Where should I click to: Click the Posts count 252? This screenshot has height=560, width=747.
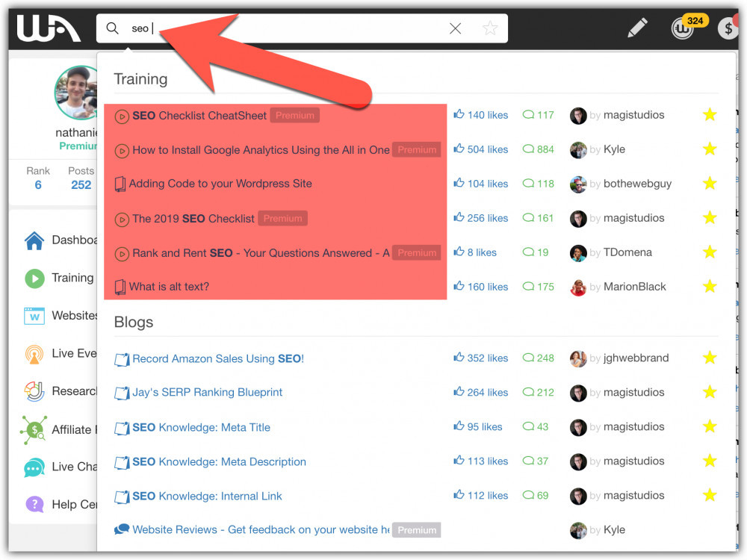81,184
